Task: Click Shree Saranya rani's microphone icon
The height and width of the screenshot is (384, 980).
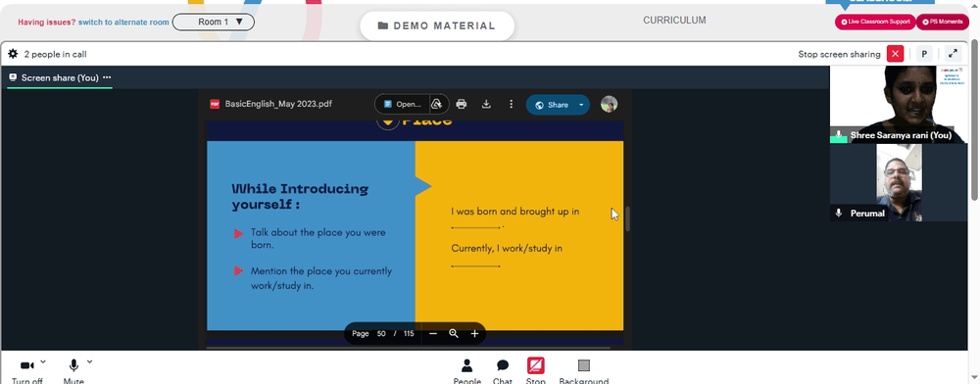Action: [839, 135]
